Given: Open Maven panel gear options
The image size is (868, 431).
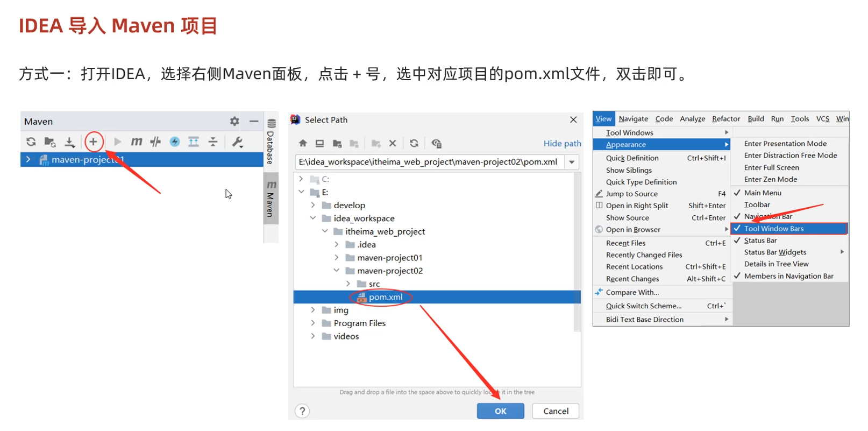Looking at the screenshot, I should (x=234, y=121).
